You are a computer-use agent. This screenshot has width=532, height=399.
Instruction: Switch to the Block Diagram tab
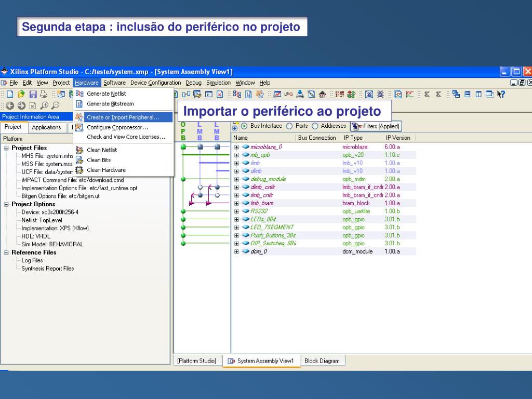tap(322, 361)
